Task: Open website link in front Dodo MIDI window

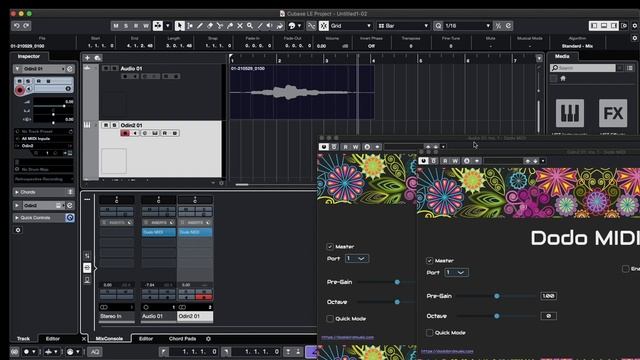Action: pyautogui.click(x=447, y=351)
